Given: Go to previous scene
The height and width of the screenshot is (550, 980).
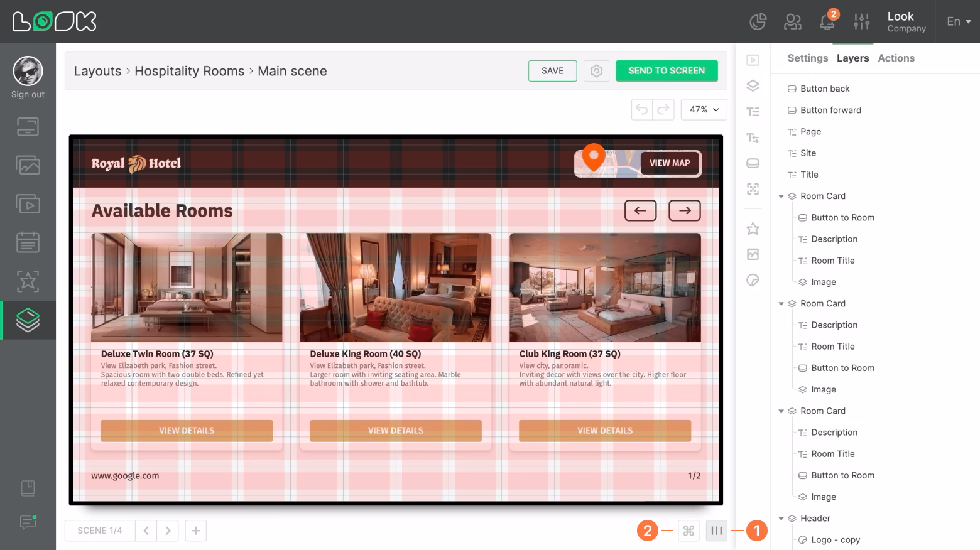Looking at the screenshot, I should click(146, 531).
